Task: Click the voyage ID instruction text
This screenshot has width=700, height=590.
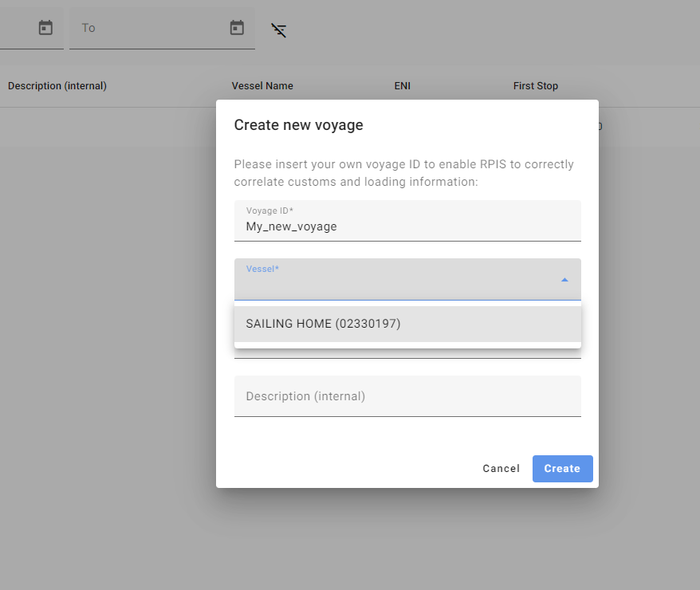Action: (403, 173)
